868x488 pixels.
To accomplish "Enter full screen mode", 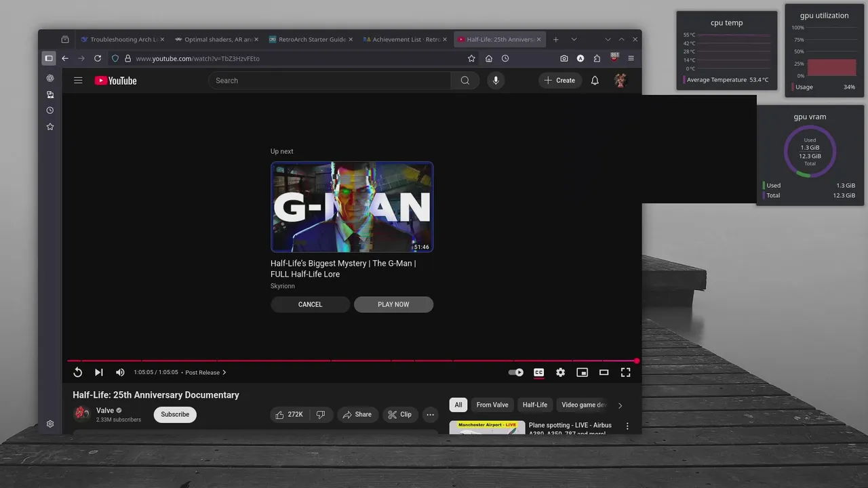I will click(625, 372).
